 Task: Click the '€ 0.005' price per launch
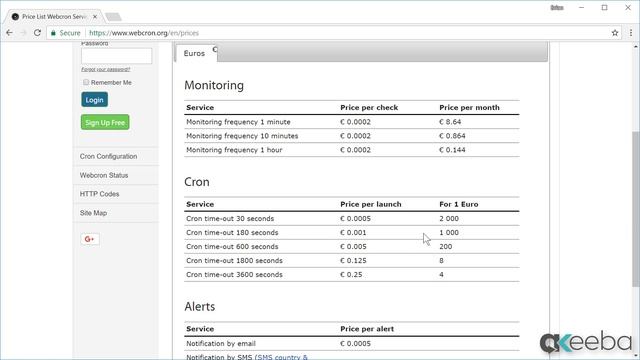coord(353,247)
